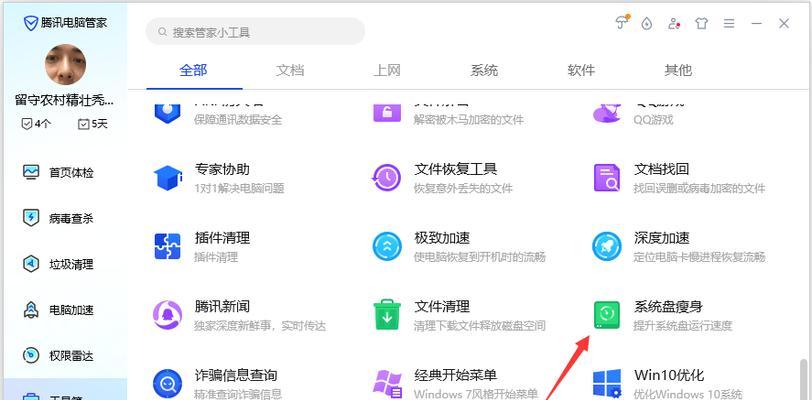Click the 提升系统盘运行速度 description text
This screenshot has height=400, width=812.
click(x=683, y=326)
